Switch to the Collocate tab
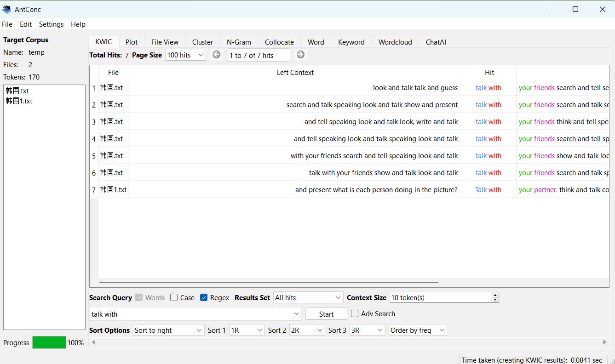615x364 pixels. pyautogui.click(x=279, y=42)
